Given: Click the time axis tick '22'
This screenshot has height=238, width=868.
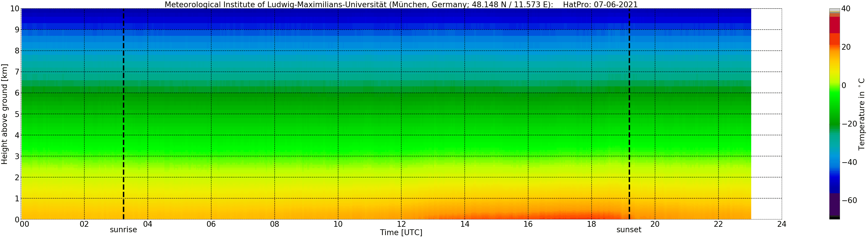Looking at the screenshot, I should coord(718,224).
